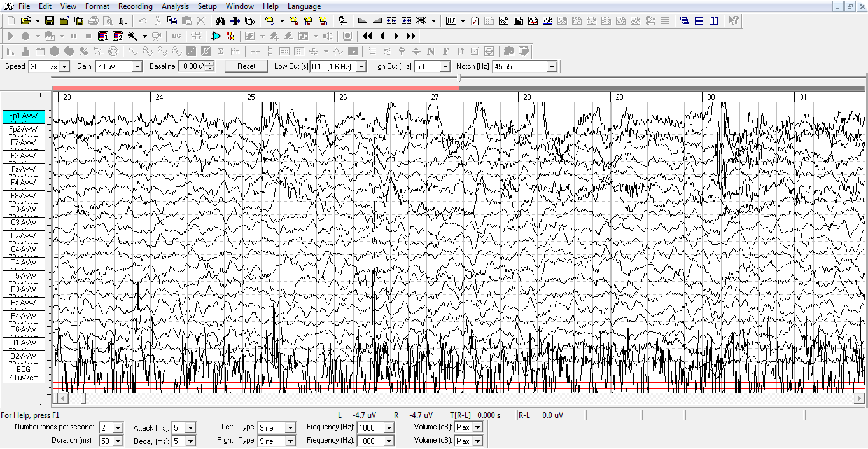
Task: Select the Fp1-AvW channel label
Action: point(24,116)
